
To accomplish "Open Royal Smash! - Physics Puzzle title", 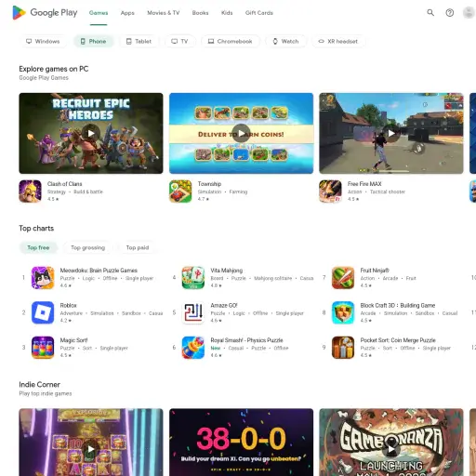I will tap(246, 340).
